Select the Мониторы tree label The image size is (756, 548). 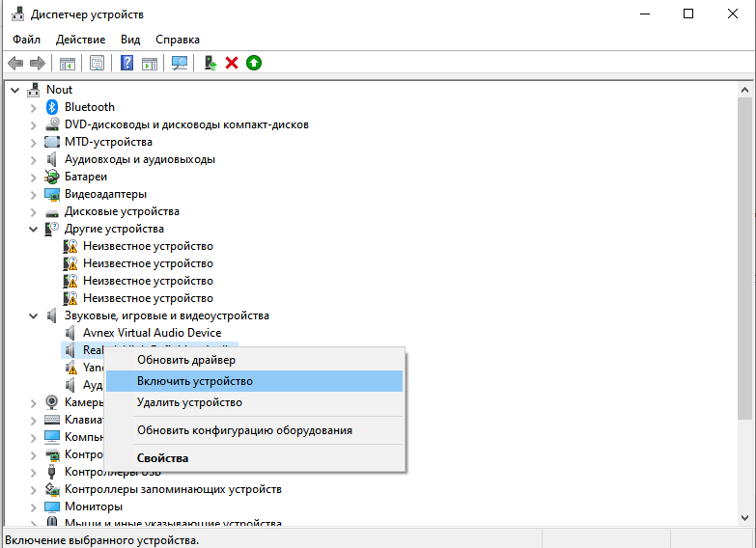[x=94, y=507]
